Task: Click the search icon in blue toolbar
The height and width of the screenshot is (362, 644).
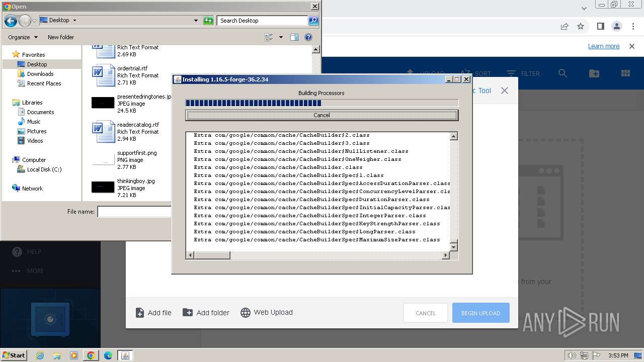Action: pyautogui.click(x=562, y=73)
